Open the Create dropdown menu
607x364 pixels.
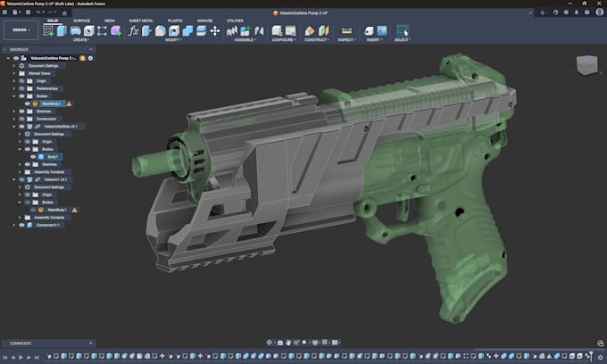pos(81,40)
